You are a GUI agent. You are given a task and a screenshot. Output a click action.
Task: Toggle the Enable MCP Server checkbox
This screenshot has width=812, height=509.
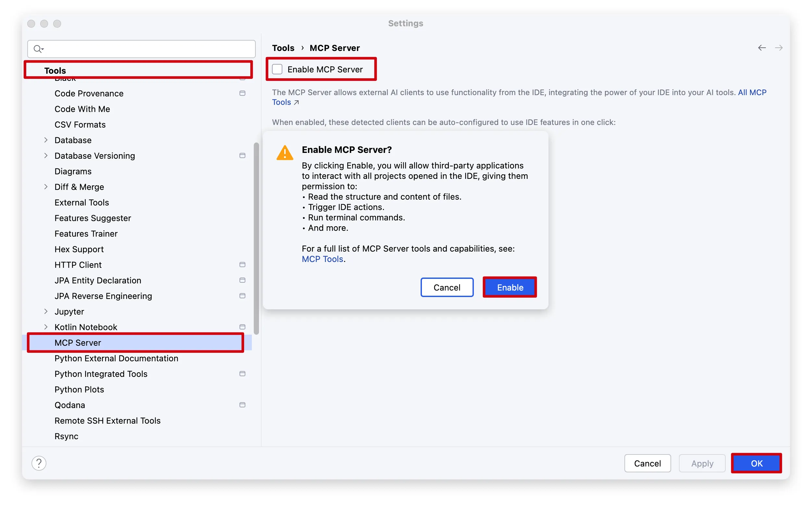(277, 69)
